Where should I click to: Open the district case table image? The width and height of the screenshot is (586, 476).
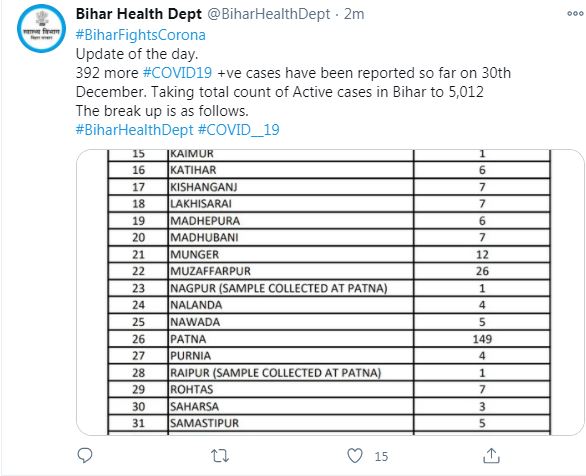pos(330,292)
